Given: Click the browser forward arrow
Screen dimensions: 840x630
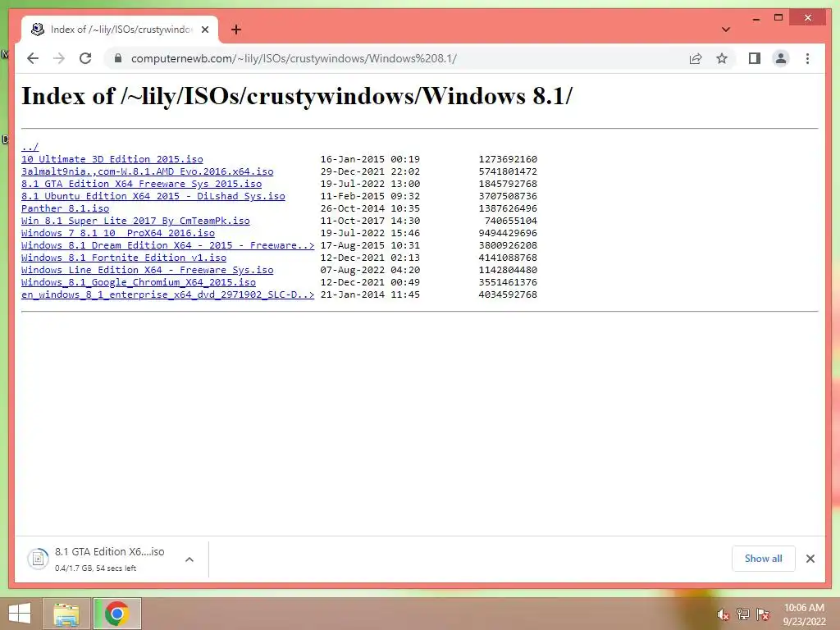Looking at the screenshot, I should click(x=59, y=58).
